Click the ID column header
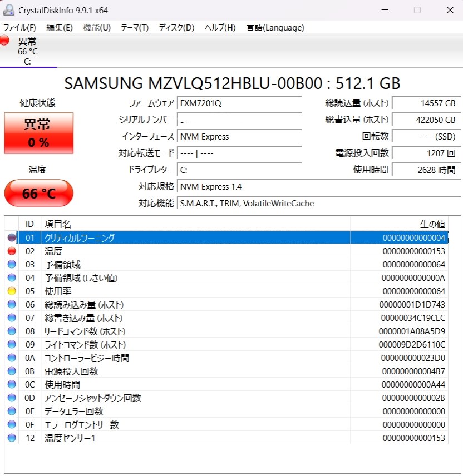Screen dimensions: 463x476 click(x=29, y=224)
